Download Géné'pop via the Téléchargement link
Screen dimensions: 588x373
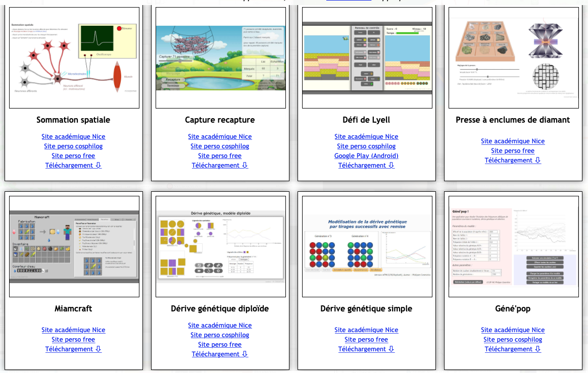[513, 349]
